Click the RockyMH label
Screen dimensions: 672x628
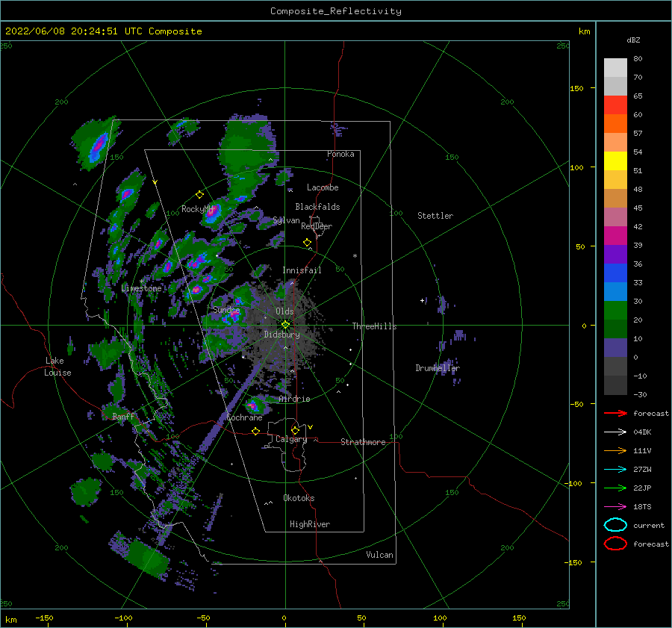coord(197,209)
